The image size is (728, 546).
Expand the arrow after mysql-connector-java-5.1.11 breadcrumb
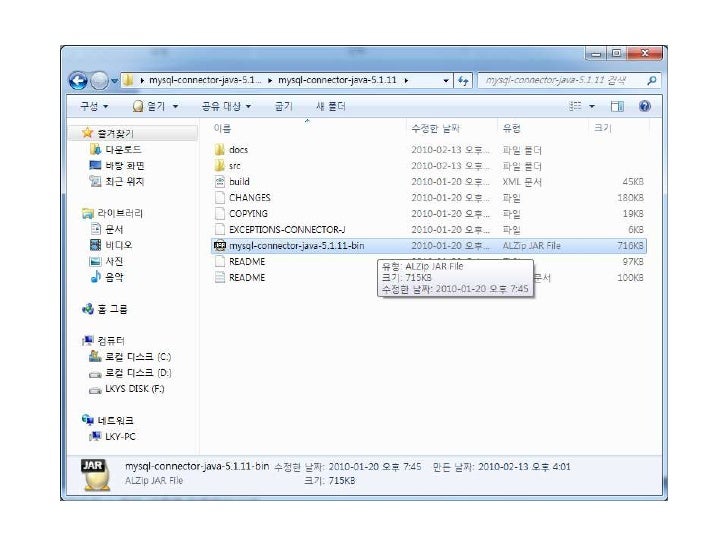pos(406,81)
